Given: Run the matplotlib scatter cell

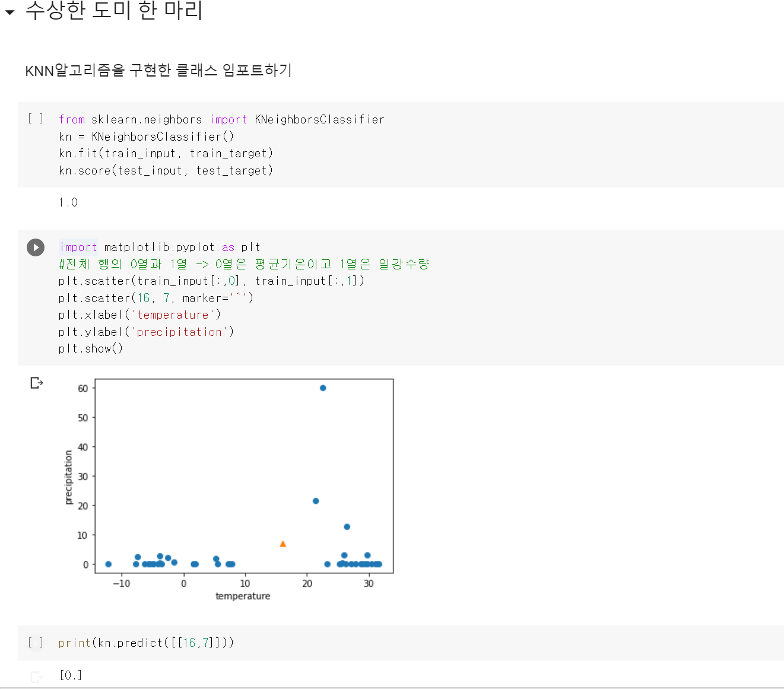Looking at the screenshot, I should click(x=36, y=247).
